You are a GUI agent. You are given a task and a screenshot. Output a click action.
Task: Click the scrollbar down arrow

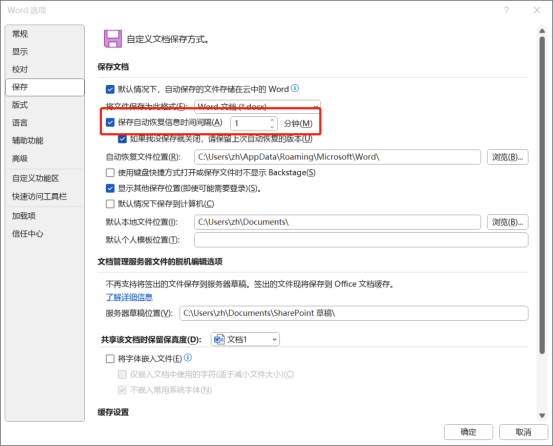(x=542, y=415)
